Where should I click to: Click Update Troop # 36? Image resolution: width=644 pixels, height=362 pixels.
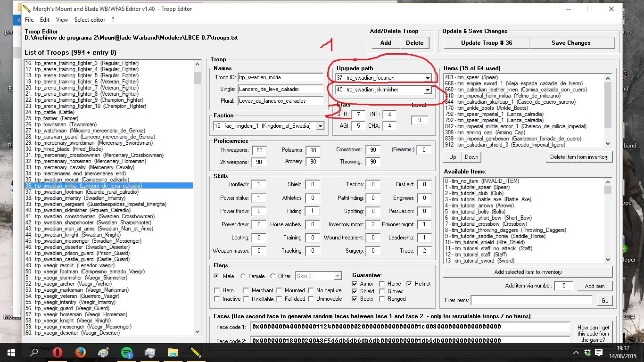click(486, 42)
